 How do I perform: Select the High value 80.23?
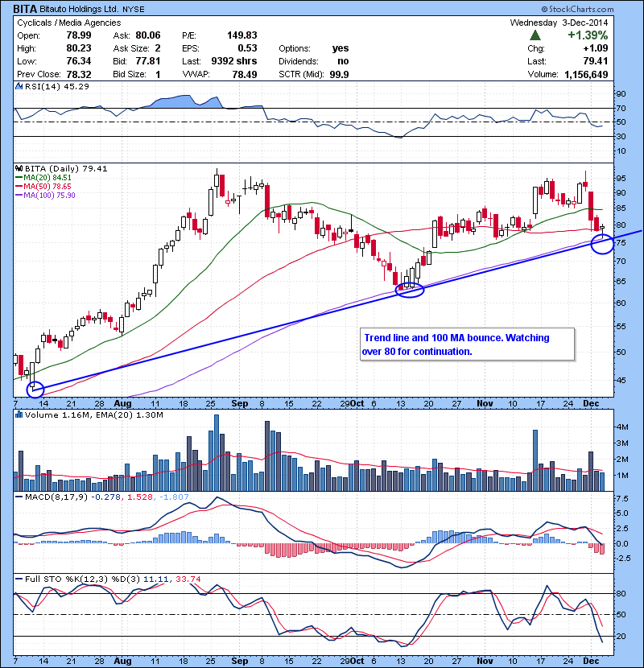point(79,48)
